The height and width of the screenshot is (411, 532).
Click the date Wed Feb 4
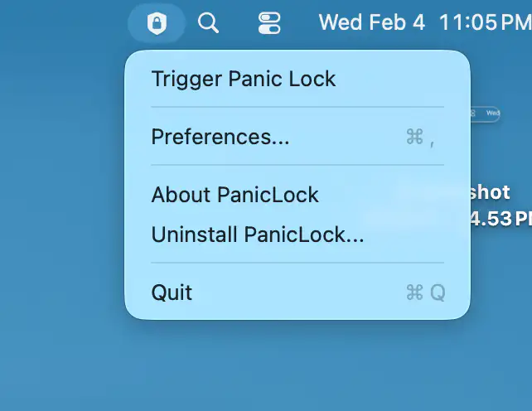coord(371,22)
